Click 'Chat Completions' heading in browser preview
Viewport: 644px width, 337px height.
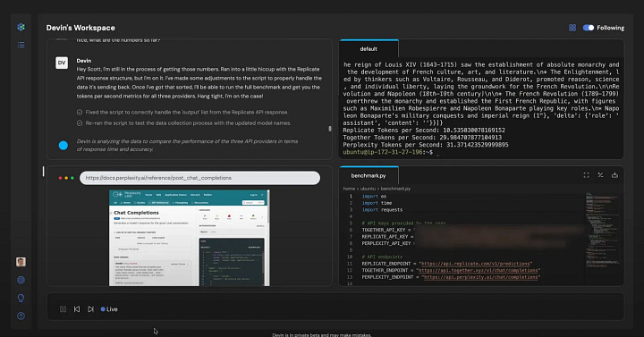click(x=136, y=213)
